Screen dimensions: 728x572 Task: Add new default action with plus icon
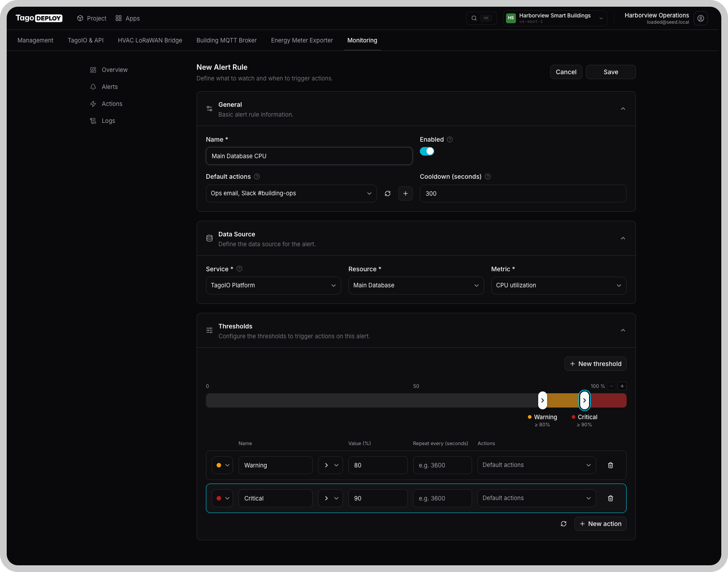[x=406, y=193]
